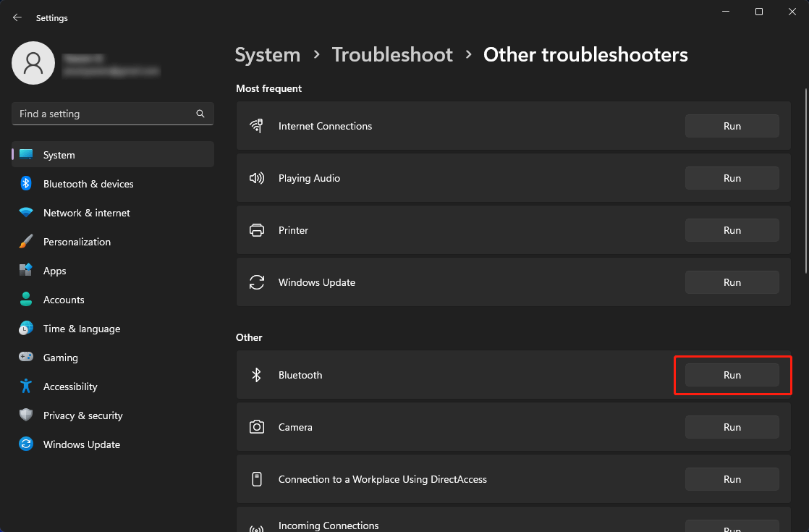Run the Camera troubleshooter

tap(732, 427)
